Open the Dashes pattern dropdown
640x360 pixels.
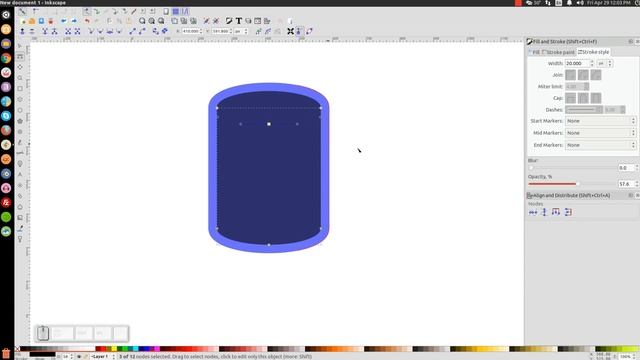[584, 110]
